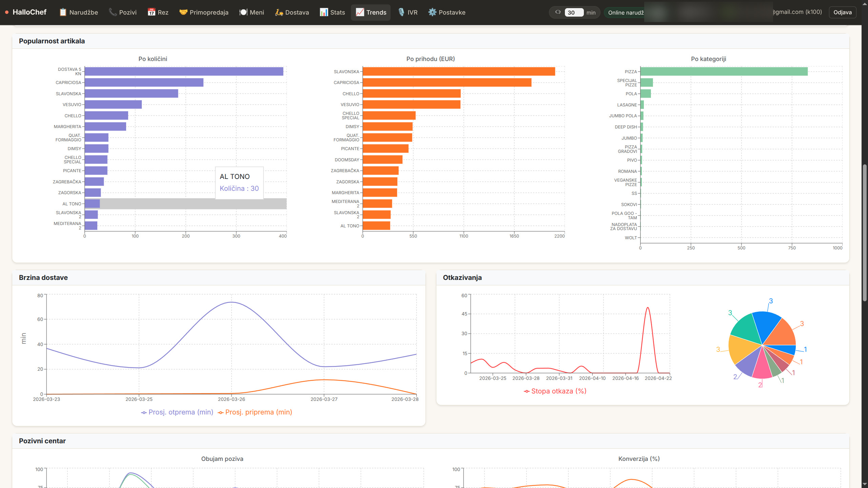Click the Primopredaja handshake icon
This screenshot has width=868, height=488.
(x=183, y=12)
